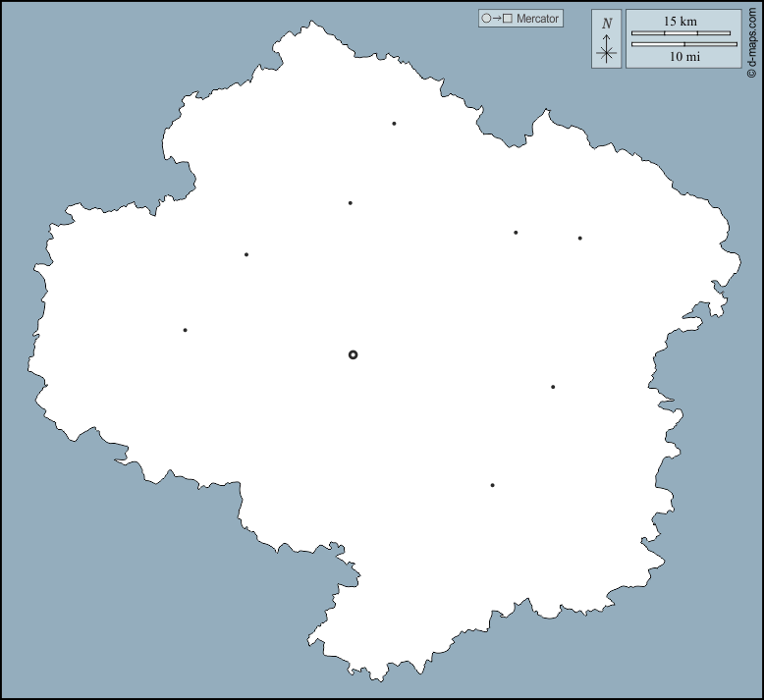Select the left dot of the northeastern pair
The height and width of the screenshot is (700, 764).
point(516,233)
